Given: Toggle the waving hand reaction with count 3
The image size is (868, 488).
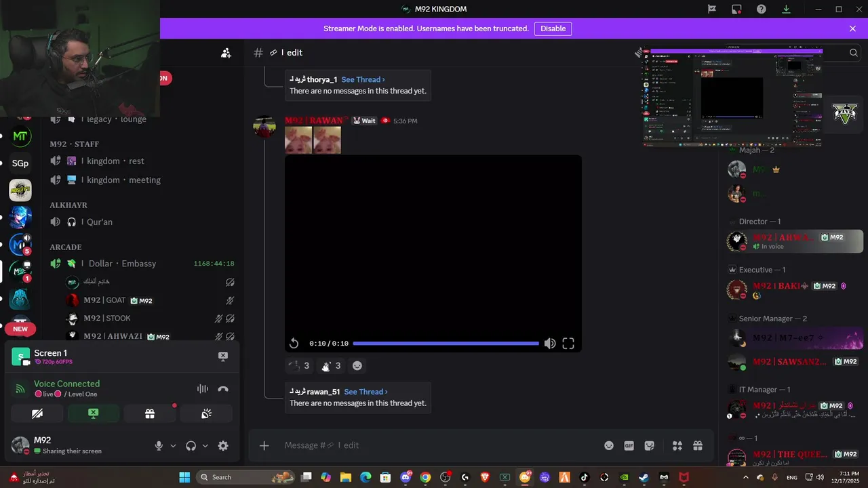Looking at the screenshot, I should pyautogui.click(x=331, y=366).
